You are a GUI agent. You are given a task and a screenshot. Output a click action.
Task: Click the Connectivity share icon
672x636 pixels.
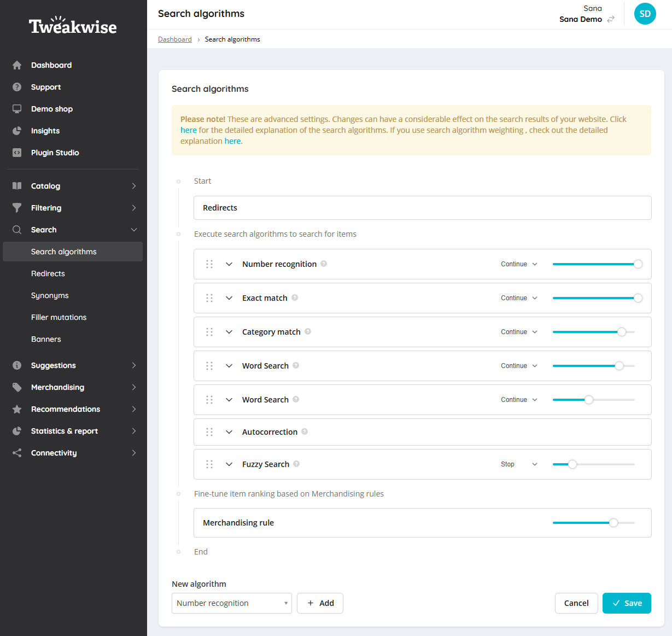click(x=17, y=453)
